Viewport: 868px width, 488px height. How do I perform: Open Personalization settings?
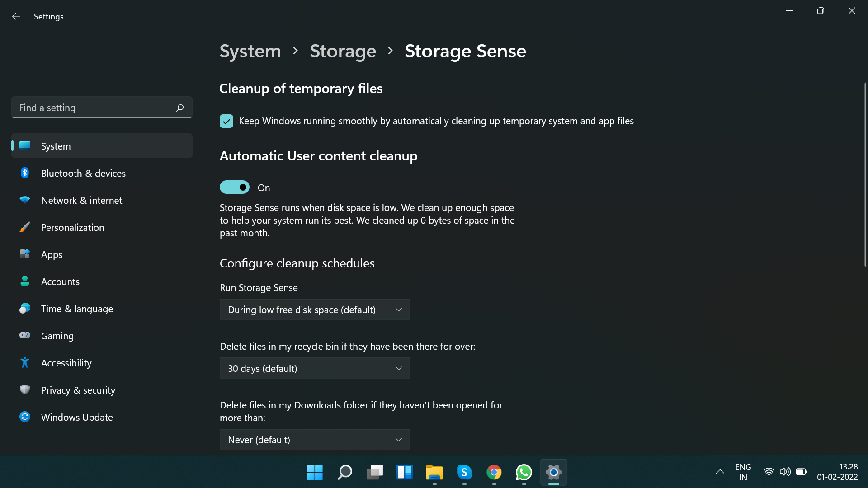coord(72,227)
